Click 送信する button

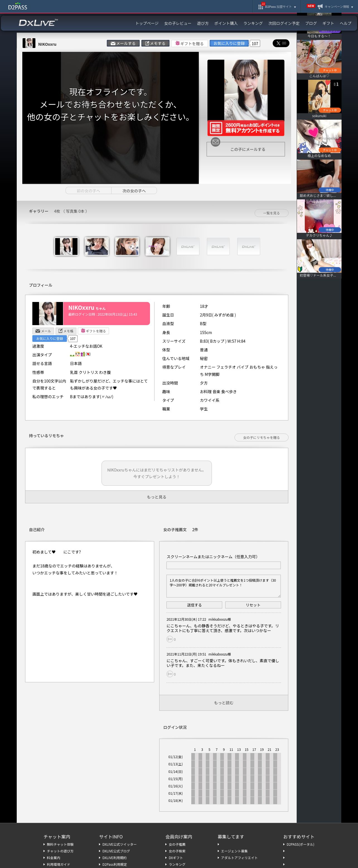(194, 605)
